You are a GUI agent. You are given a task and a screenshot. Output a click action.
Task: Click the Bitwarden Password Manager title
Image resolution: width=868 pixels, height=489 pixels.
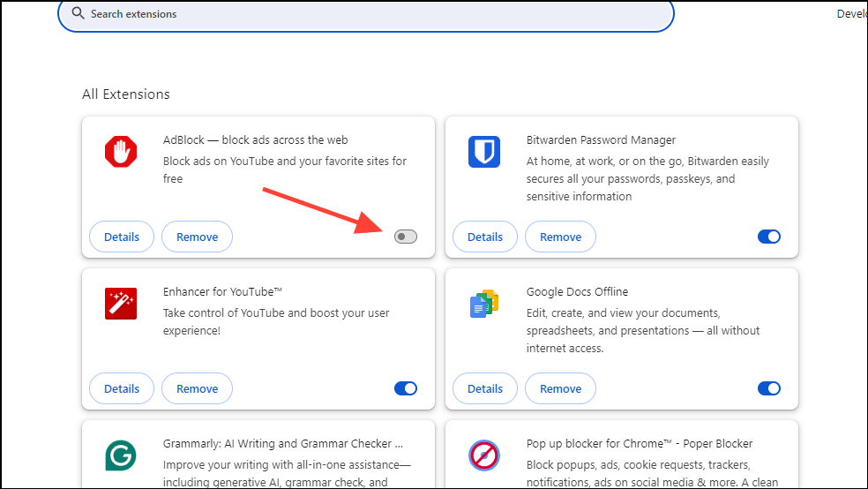coord(601,140)
